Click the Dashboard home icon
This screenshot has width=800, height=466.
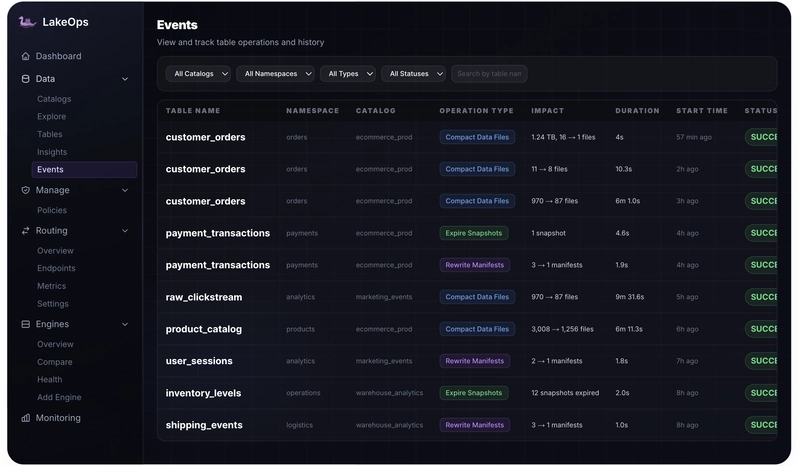(26, 56)
